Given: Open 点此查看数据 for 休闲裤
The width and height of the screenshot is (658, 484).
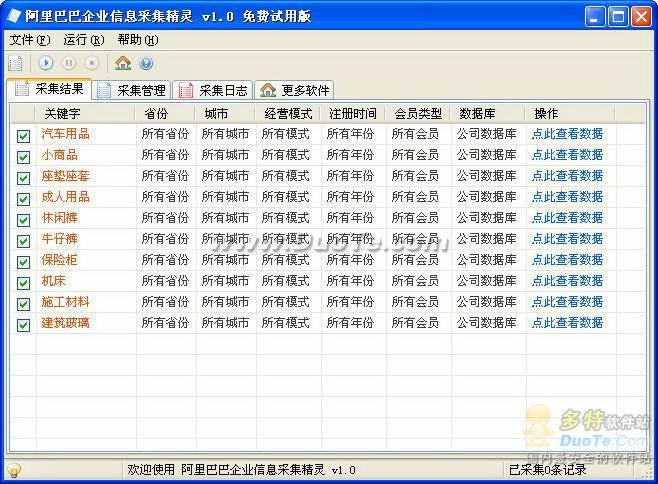Looking at the screenshot, I should pos(567,218).
